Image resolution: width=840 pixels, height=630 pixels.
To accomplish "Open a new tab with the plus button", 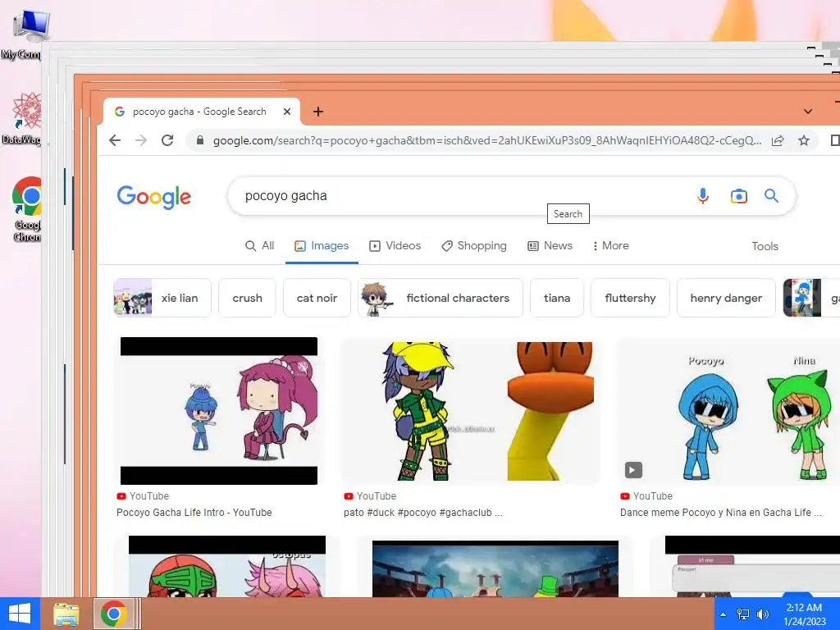I will coord(318,112).
